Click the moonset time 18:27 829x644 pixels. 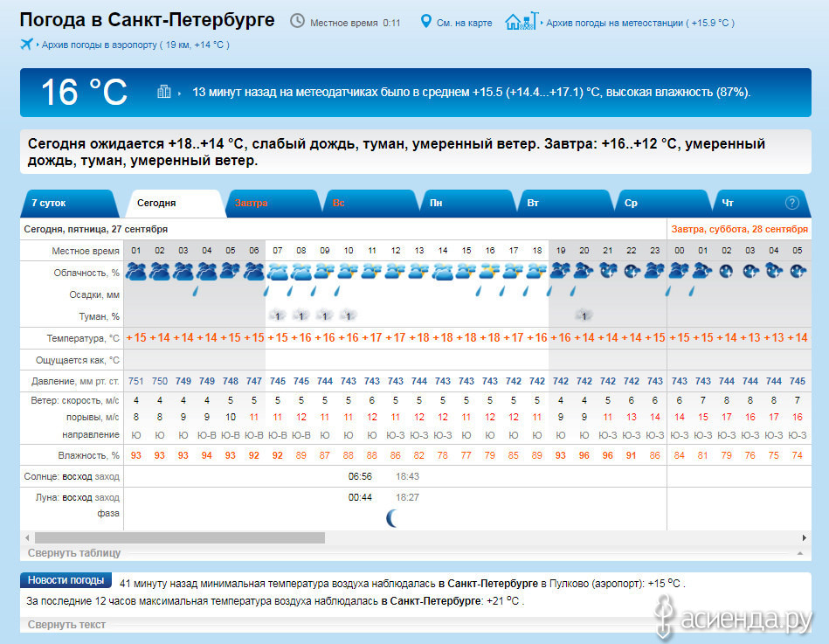(x=408, y=497)
